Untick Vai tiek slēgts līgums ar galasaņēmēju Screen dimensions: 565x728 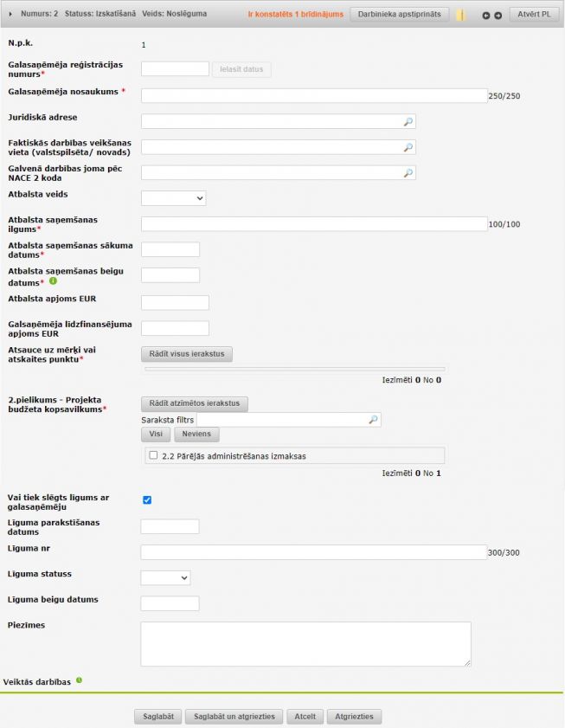[x=147, y=500]
